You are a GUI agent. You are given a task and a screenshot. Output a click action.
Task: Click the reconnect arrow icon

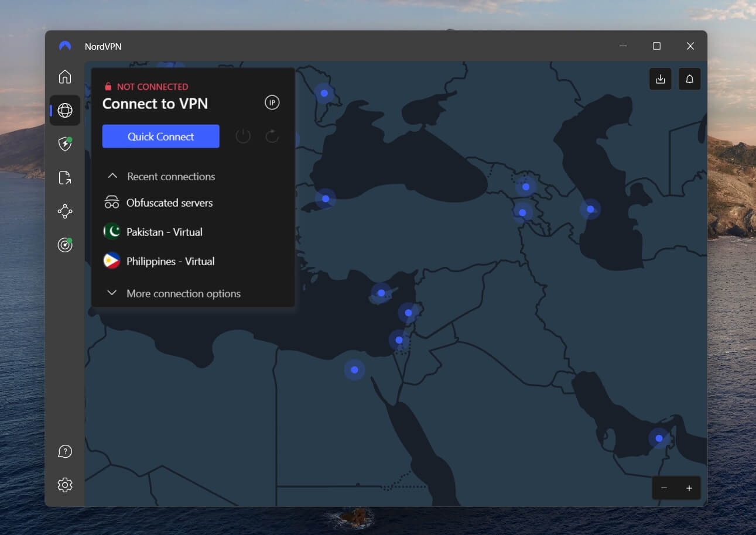[x=272, y=136]
